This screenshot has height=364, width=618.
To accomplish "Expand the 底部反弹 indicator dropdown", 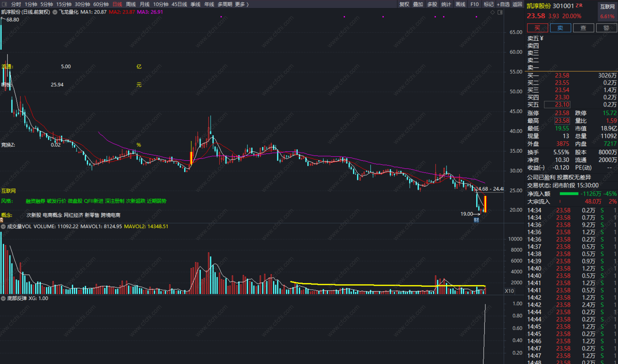I will tap(3, 298).
